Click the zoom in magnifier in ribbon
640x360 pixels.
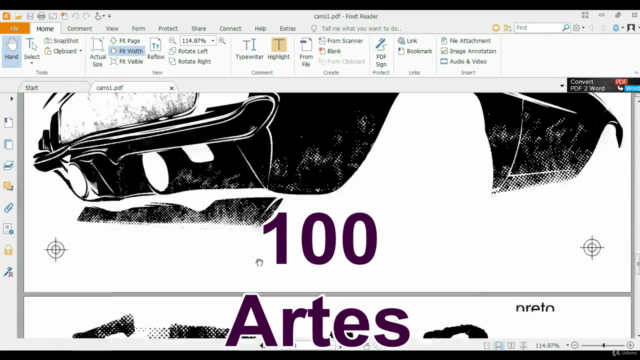tap(222, 41)
